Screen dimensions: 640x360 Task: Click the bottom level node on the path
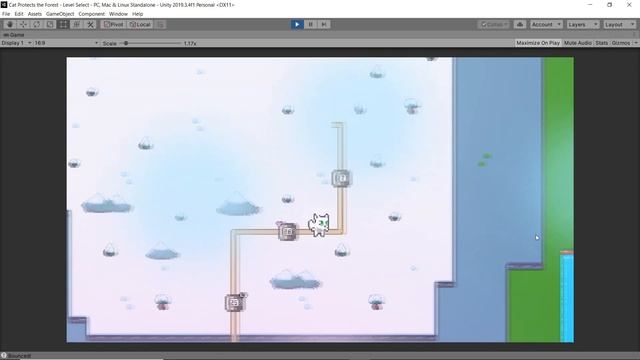[235, 302]
